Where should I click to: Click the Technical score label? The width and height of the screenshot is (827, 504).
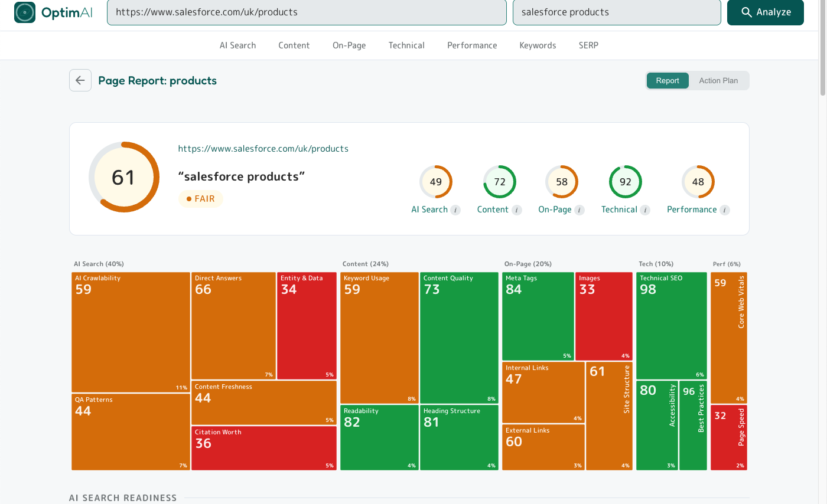619,210
